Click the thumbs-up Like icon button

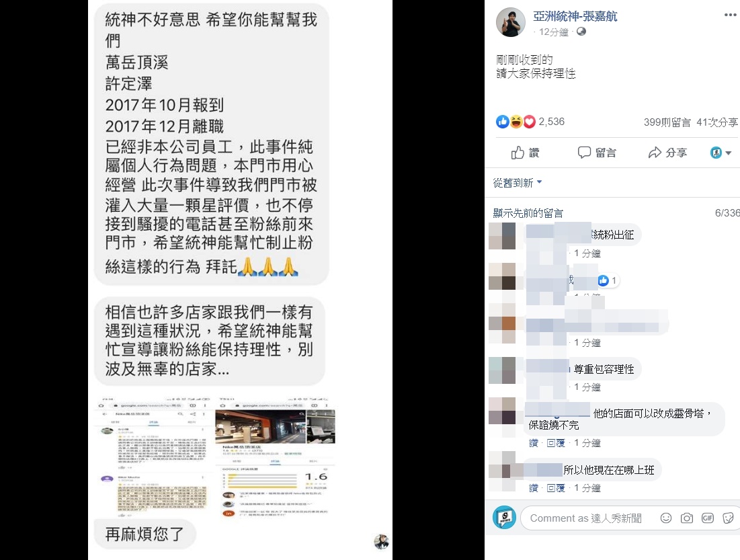pyautogui.click(x=518, y=153)
